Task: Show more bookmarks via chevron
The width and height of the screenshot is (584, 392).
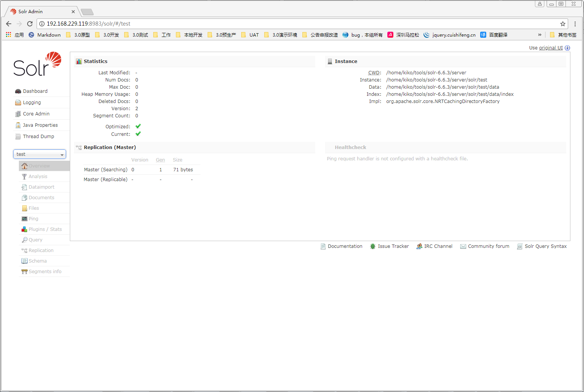Action: [x=540, y=35]
